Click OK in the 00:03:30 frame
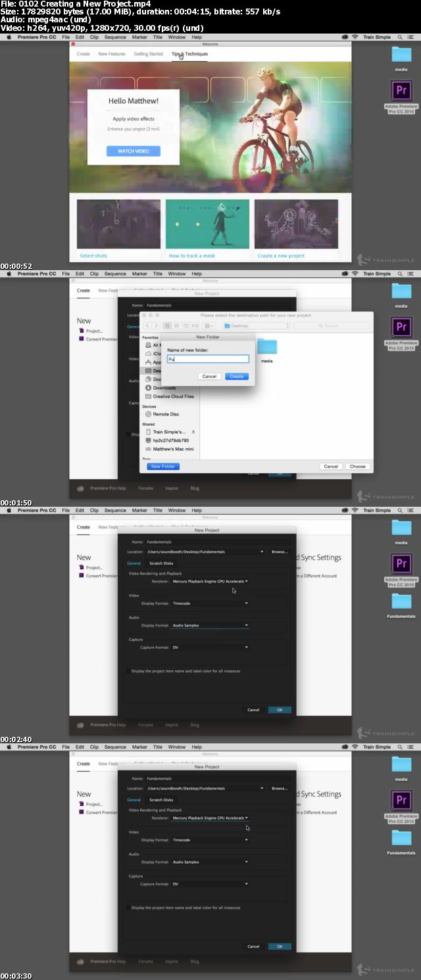 point(280,946)
